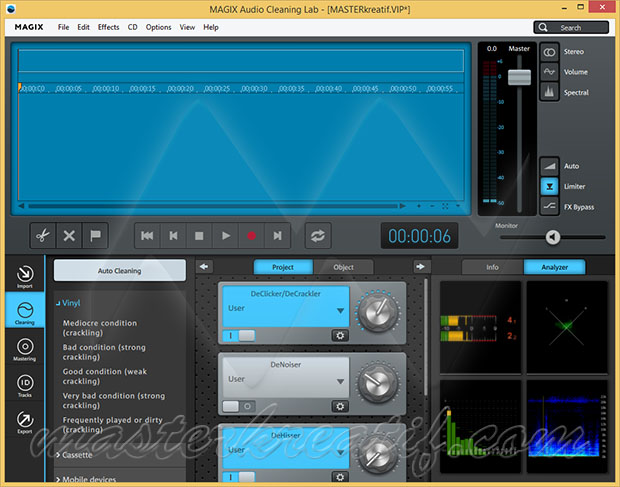Screen dimensions: 620x487
Task: Open the Mastering section
Action: point(25,349)
